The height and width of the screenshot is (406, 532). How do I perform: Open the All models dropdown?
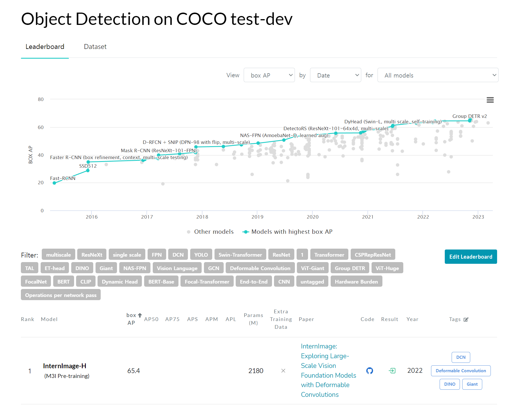click(438, 75)
